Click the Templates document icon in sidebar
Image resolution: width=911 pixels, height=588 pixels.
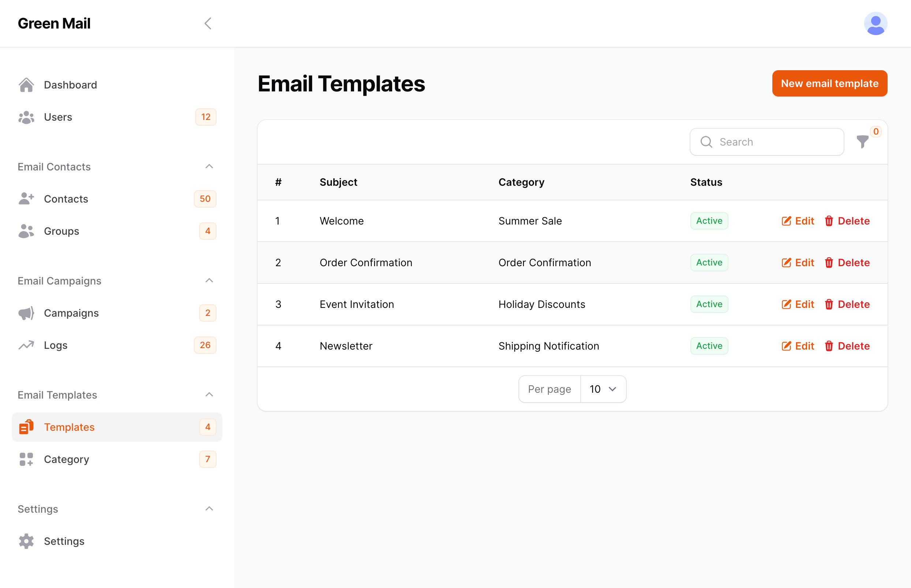[x=25, y=427]
